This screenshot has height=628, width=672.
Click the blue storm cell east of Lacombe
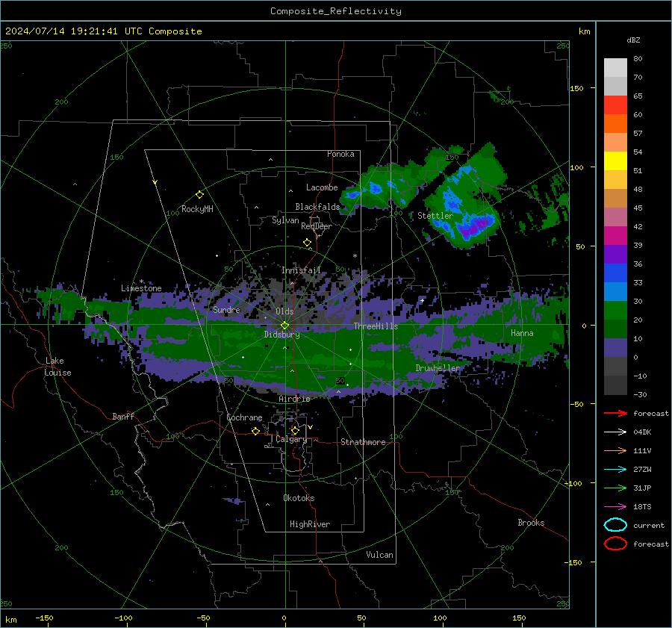(x=376, y=187)
